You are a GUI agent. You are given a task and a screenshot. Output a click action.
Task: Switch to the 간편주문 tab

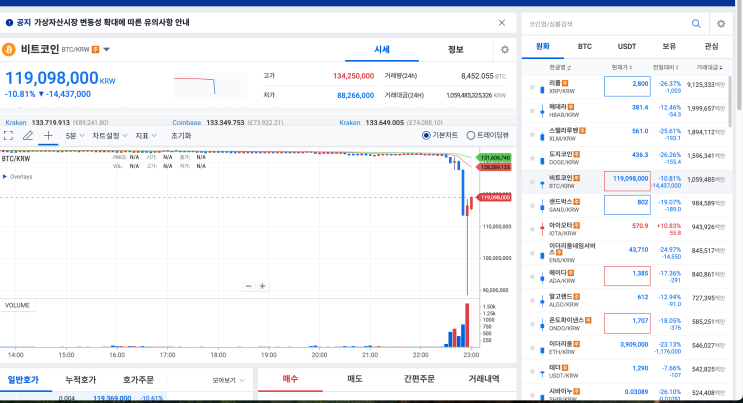(x=419, y=379)
